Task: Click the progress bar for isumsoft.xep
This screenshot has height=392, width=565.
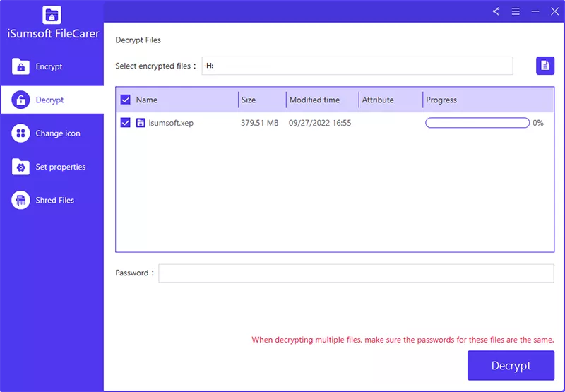Action: pyautogui.click(x=477, y=123)
